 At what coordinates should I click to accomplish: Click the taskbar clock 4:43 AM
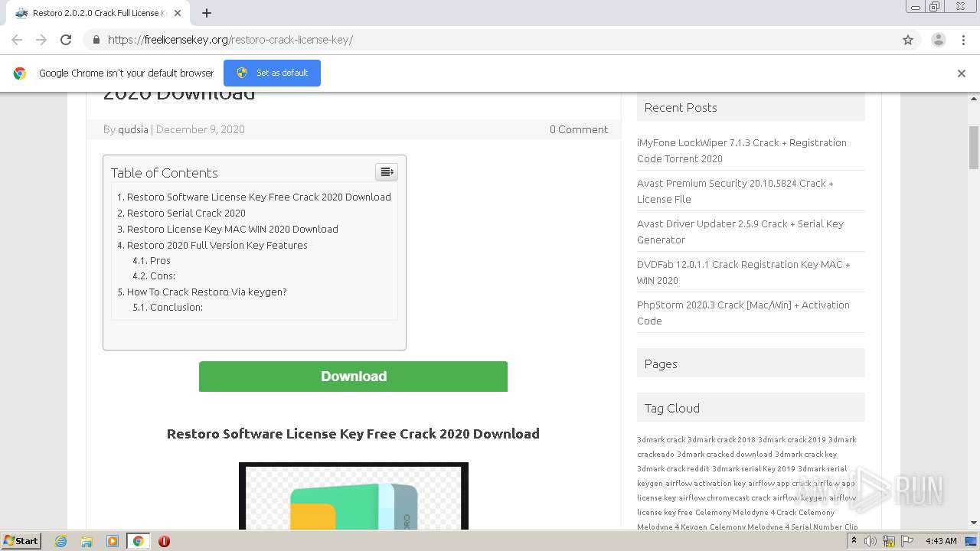[x=941, y=541]
